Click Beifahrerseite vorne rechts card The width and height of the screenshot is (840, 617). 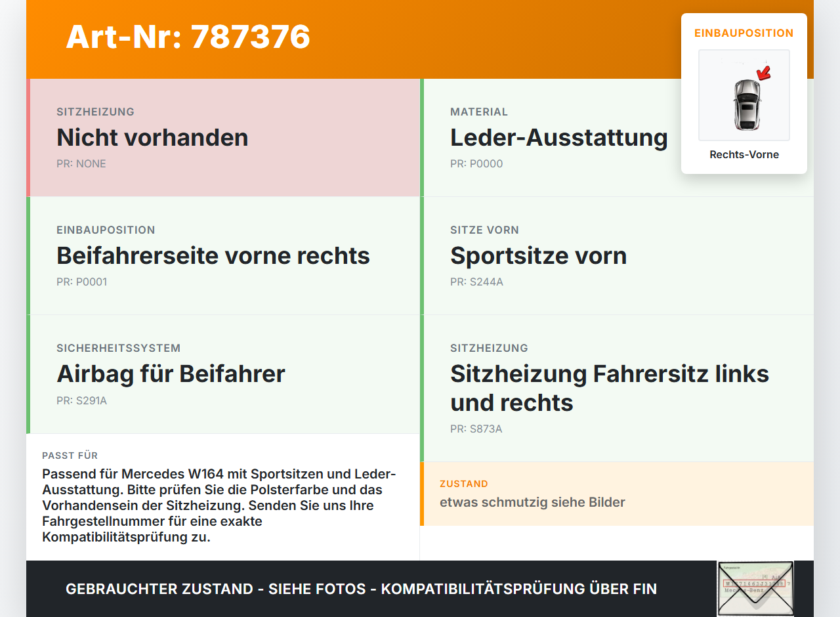click(223, 256)
